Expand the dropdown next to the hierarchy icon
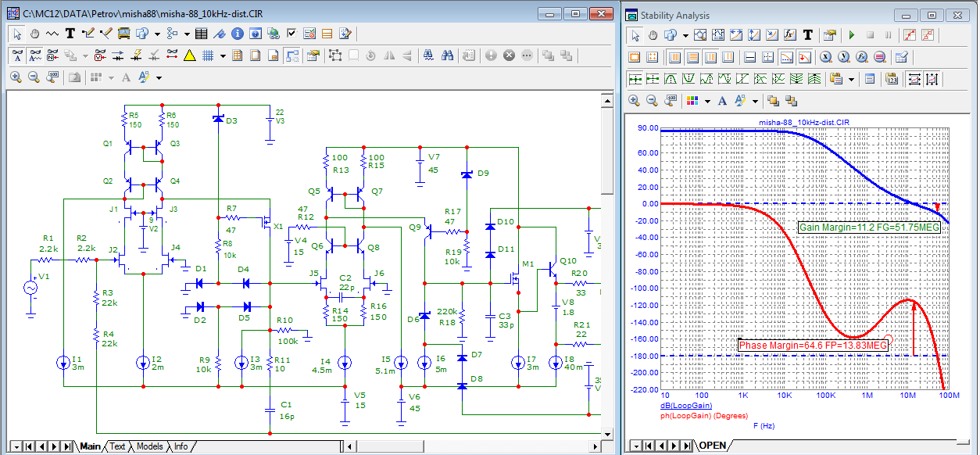Image resolution: width=980 pixels, height=455 pixels. (x=187, y=34)
